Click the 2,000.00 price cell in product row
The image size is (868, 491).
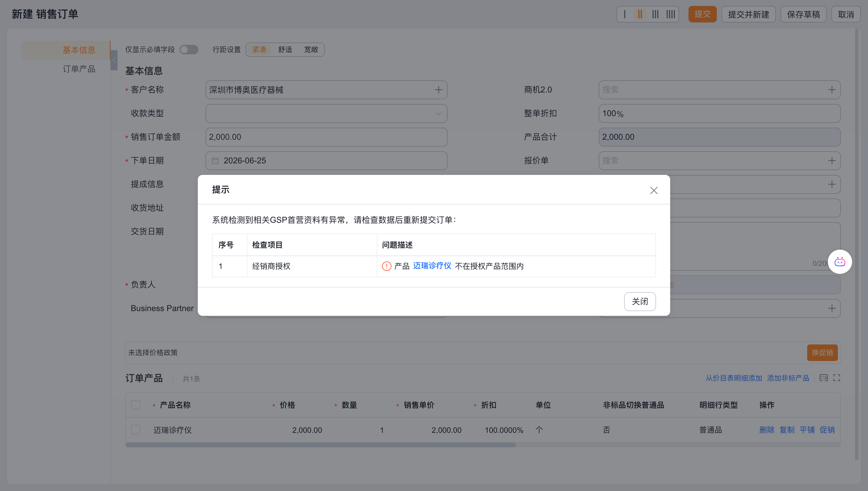click(x=307, y=430)
